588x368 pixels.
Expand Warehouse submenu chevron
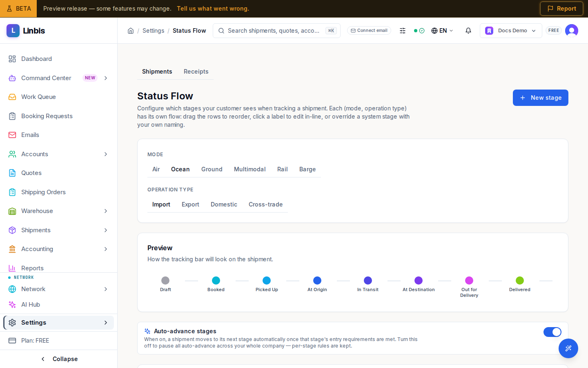(x=106, y=211)
